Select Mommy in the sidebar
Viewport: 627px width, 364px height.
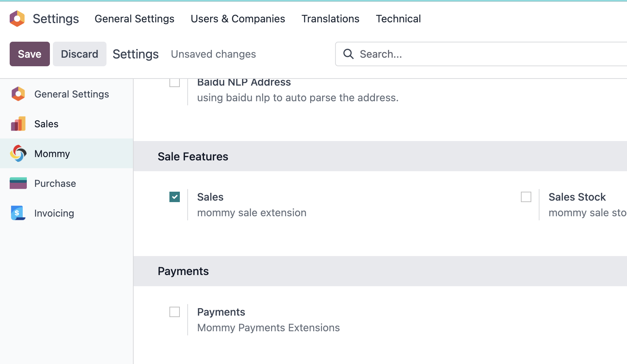pos(67,153)
